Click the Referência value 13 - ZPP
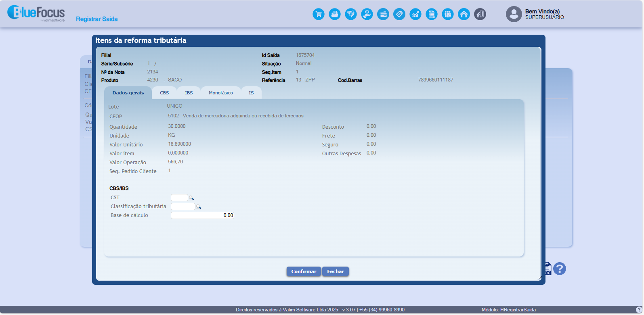Screen dimensions: 644x315 [x=305, y=80]
